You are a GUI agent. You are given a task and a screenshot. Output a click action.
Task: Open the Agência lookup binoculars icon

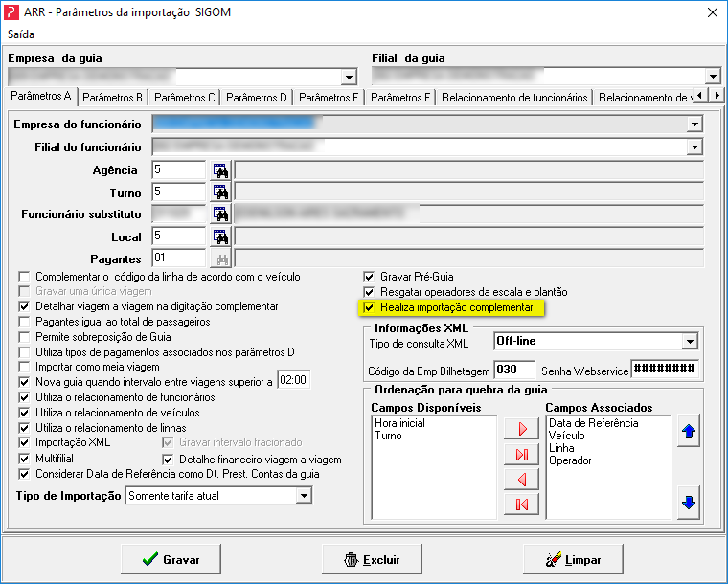[220, 170]
